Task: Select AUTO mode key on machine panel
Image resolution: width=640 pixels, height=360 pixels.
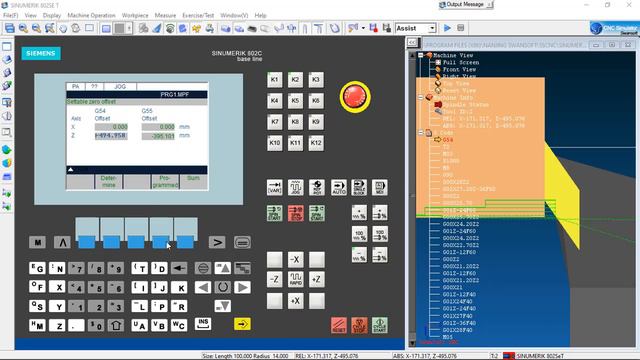Action: coord(338,187)
